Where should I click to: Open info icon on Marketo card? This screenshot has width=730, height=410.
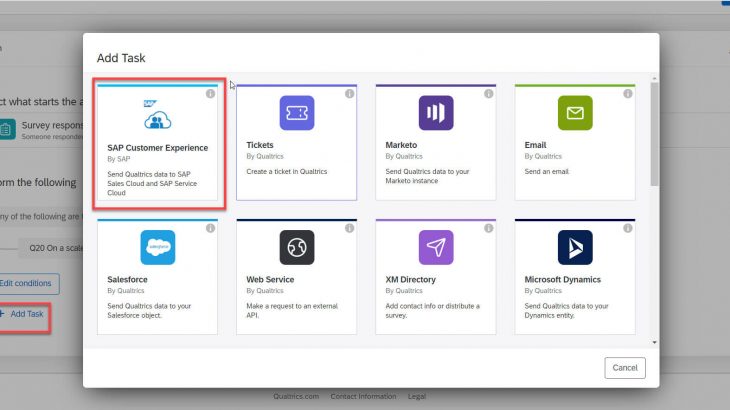(488, 94)
